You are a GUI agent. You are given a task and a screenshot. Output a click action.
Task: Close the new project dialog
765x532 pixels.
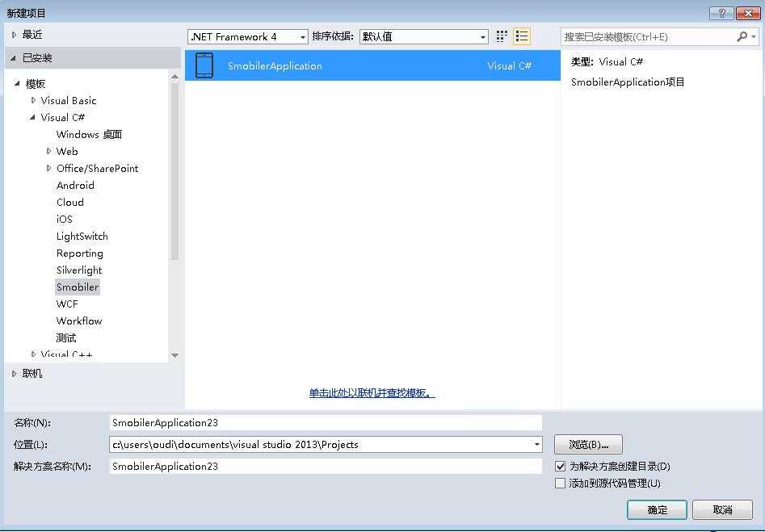coord(747,13)
